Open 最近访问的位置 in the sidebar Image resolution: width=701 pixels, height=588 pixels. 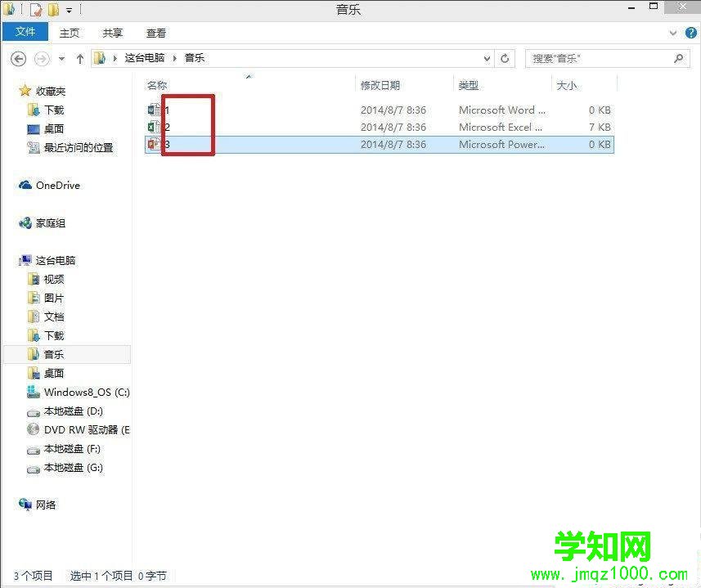pos(79,147)
